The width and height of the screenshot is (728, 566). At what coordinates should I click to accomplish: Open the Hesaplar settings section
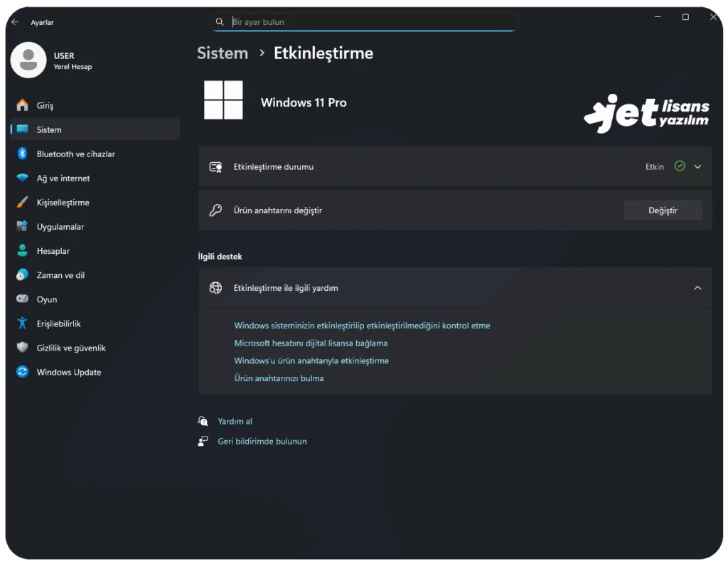tap(53, 251)
